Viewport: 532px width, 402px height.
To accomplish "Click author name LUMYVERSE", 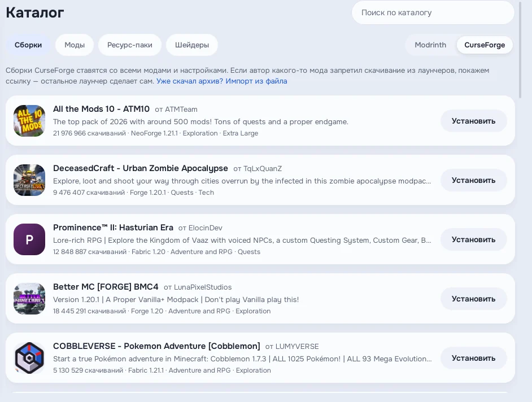I will click(x=297, y=346).
